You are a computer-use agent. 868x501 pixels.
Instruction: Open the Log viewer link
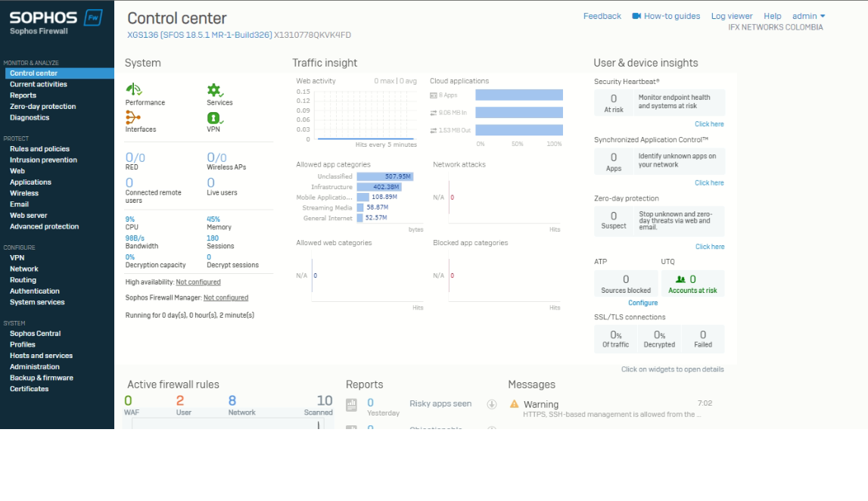click(x=731, y=16)
